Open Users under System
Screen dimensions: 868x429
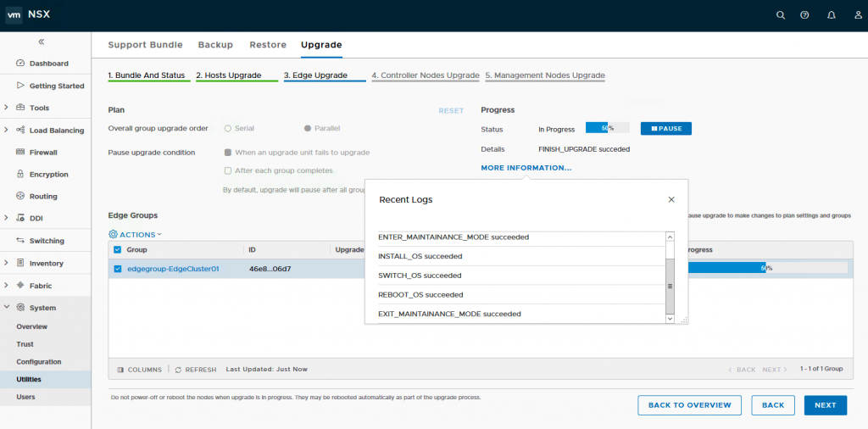25,397
